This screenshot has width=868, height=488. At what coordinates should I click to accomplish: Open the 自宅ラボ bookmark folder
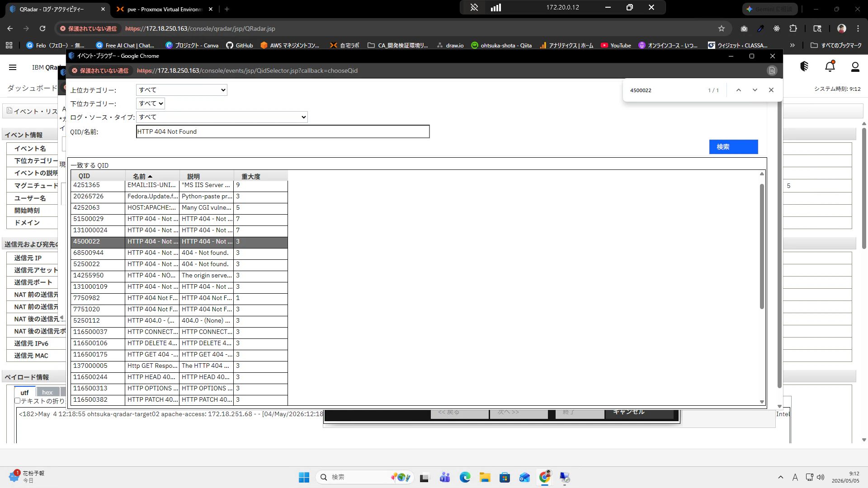coord(344,45)
